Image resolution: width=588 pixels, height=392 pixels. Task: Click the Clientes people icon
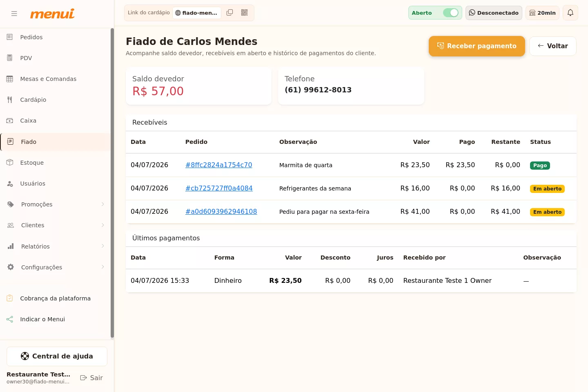(11, 225)
